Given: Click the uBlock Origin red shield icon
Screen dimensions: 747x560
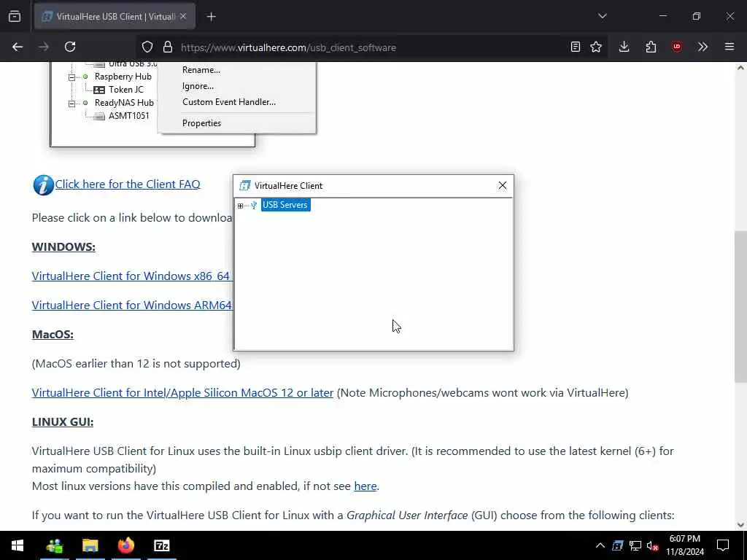Looking at the screenshot, I should (x=677, y=47).
